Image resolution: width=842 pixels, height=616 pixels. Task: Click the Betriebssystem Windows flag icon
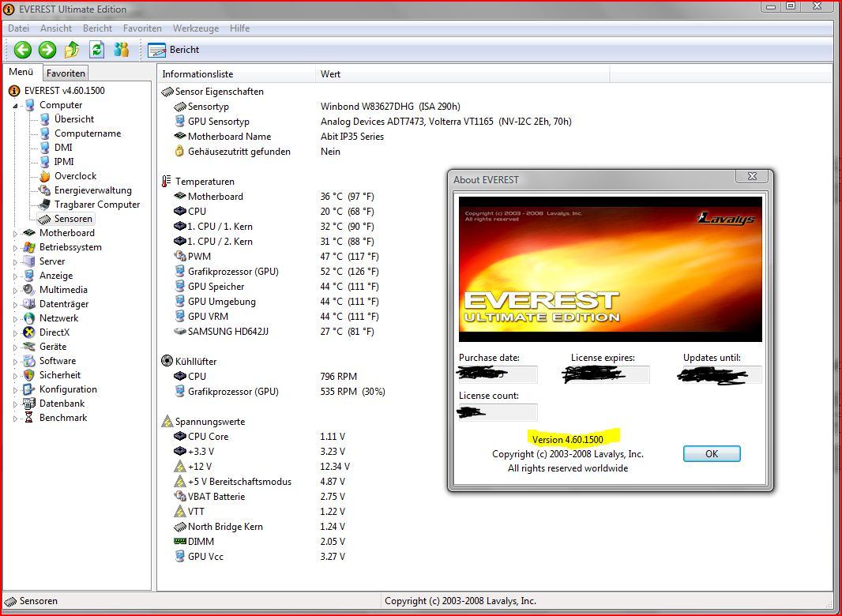coord(29,247)
